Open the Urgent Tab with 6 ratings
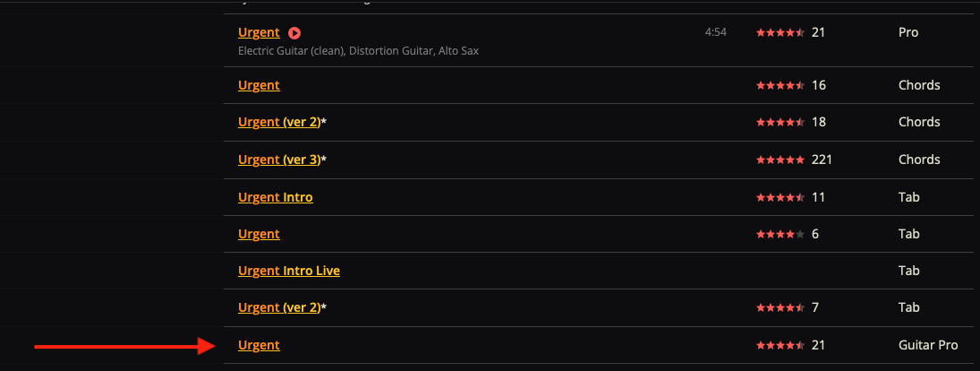980x371 pixels. point(259,234)
